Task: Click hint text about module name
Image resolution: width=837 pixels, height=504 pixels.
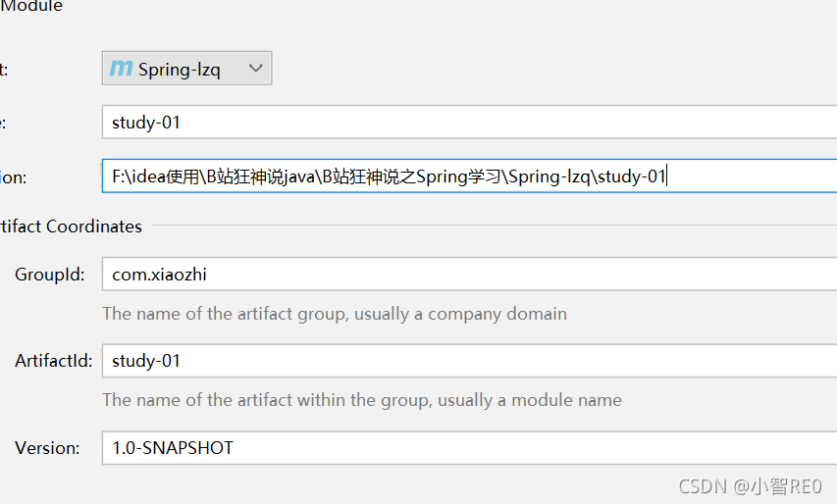Action: coord(362,400)
